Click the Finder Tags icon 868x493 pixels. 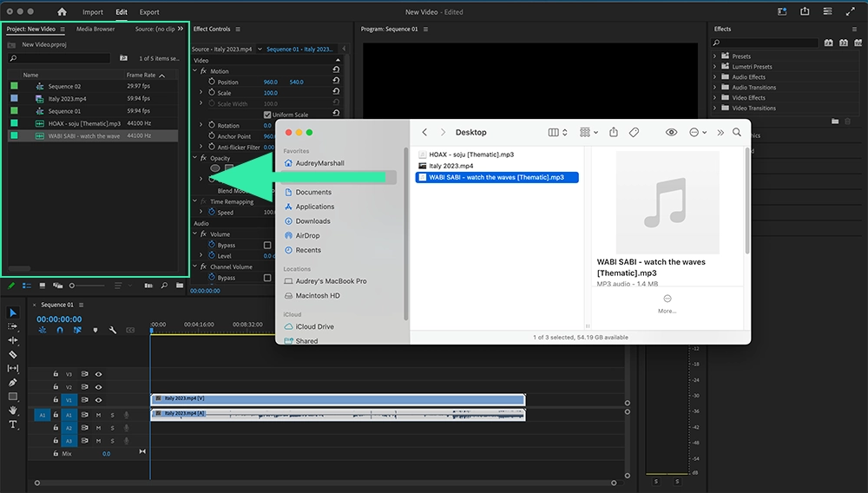(x=635, y=132)
